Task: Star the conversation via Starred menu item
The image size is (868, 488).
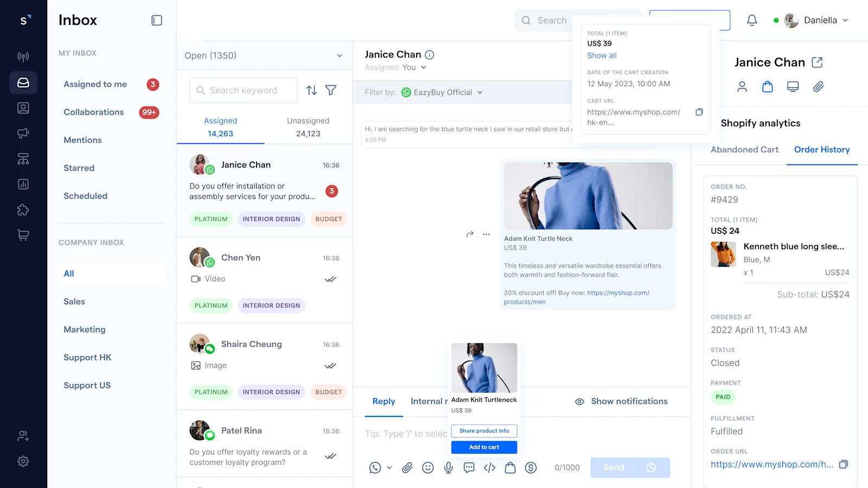Action: pos(79,168)
